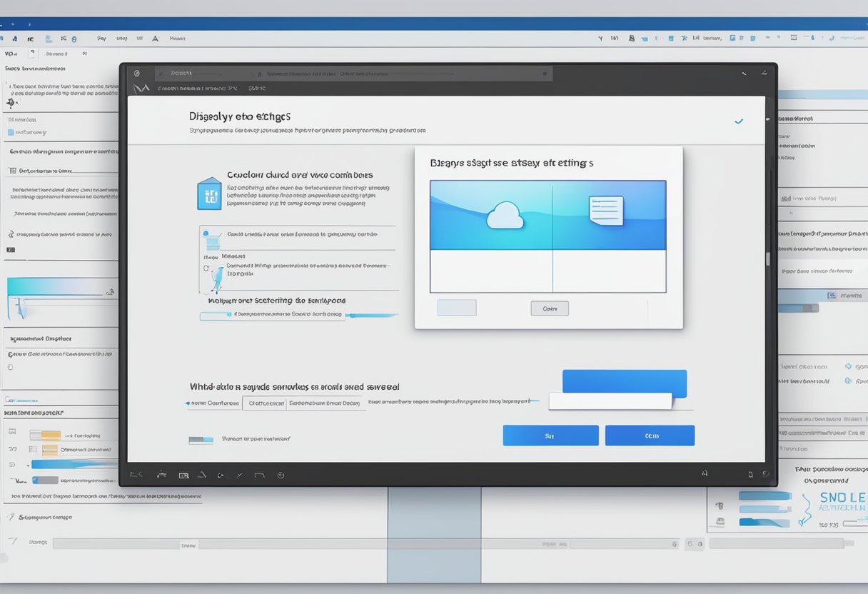
Task: Select the triangle icon on the bottom toolbar
Action: [x=203, y=475]
